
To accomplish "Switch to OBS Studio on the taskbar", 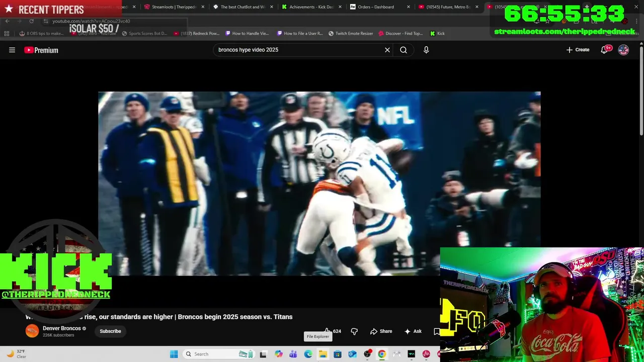I will pyautogui.click(x=367, y=354).
